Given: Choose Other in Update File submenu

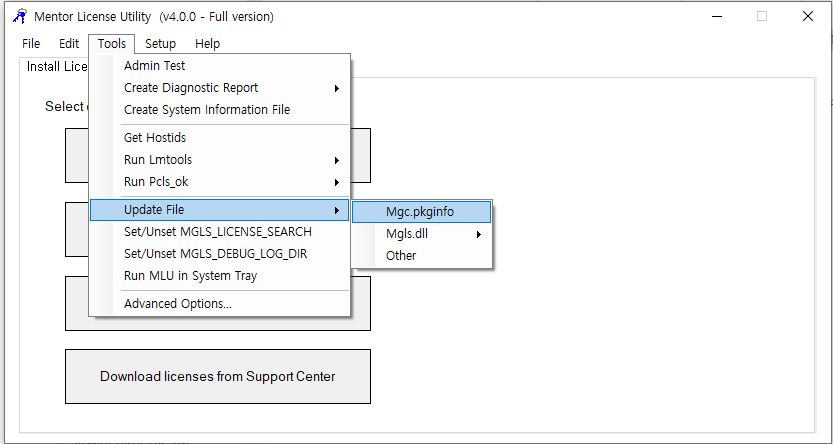Looking at the screenshot, I should click(x=401, y=256).
